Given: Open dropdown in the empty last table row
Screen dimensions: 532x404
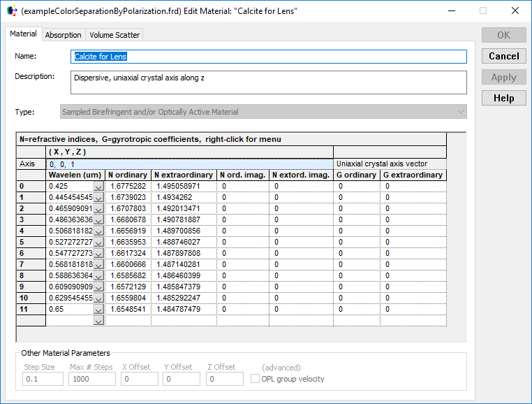Looking at the screenshot, I should 98,320.
